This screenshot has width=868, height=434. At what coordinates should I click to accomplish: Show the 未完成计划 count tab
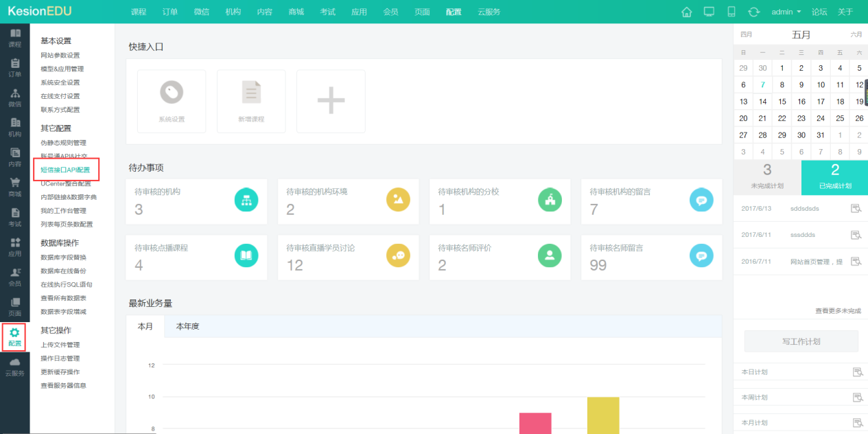(767, 177)
